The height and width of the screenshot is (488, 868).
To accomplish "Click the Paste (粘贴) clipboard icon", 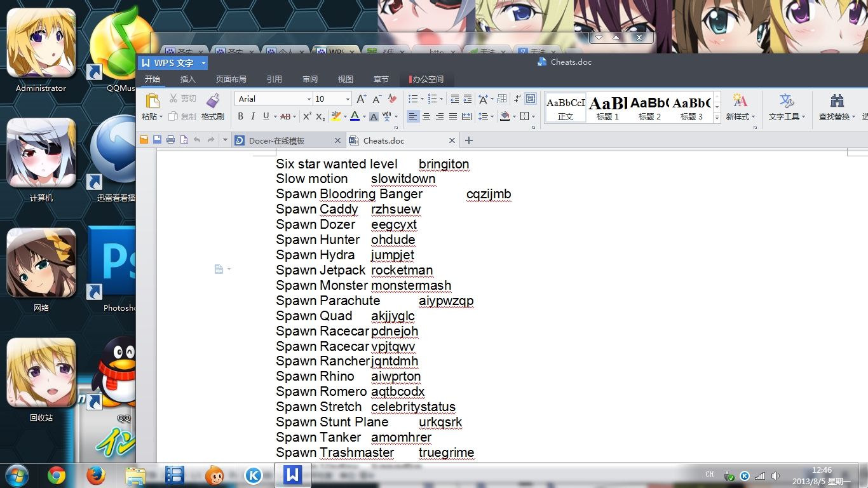I will coord(153,100).
